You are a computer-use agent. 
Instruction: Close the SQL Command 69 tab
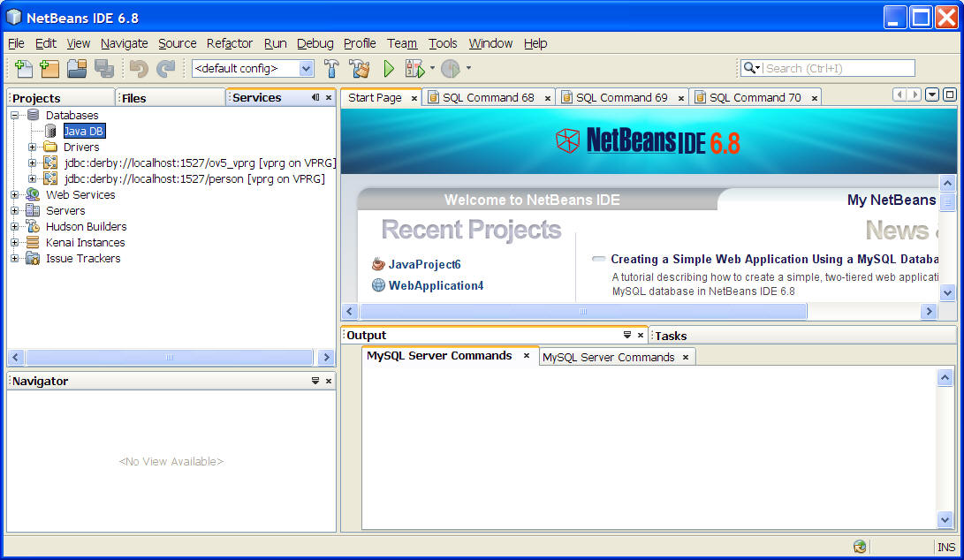(x=681, y=98)
